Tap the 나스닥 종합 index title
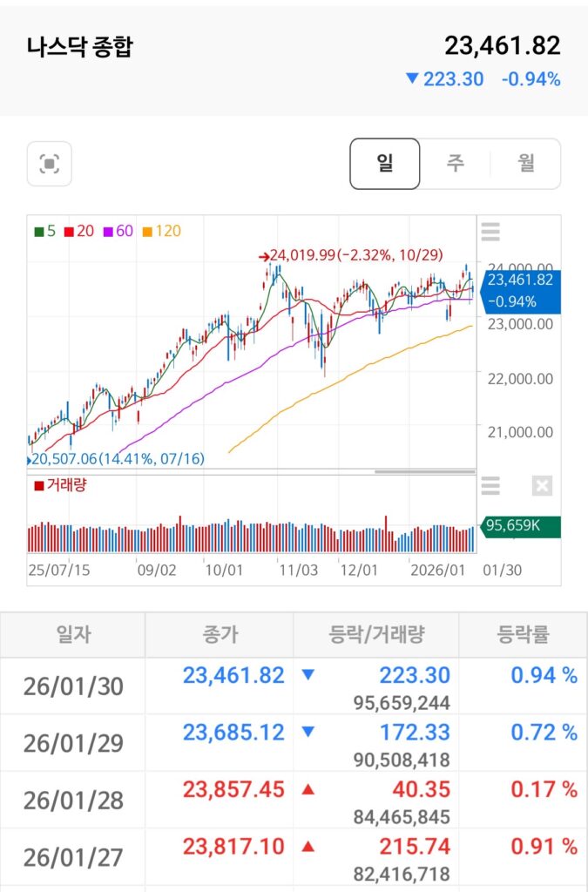The width and height of the screenshot is (588, 892). pos(79,46)
